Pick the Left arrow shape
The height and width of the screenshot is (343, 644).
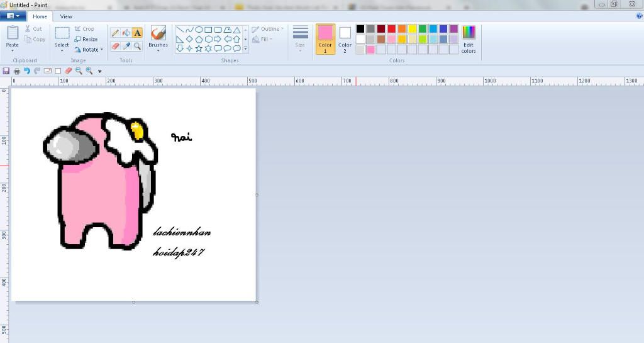227,40
